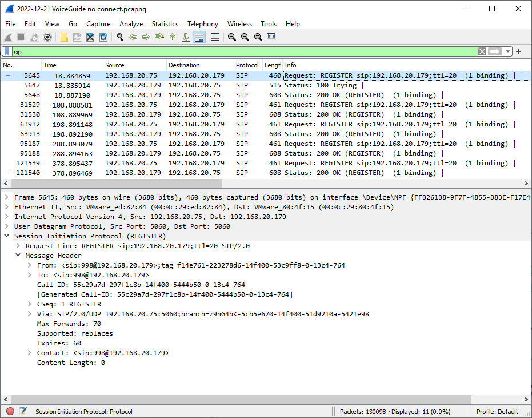Jump to the last packet icon

(x=186, y=37)
